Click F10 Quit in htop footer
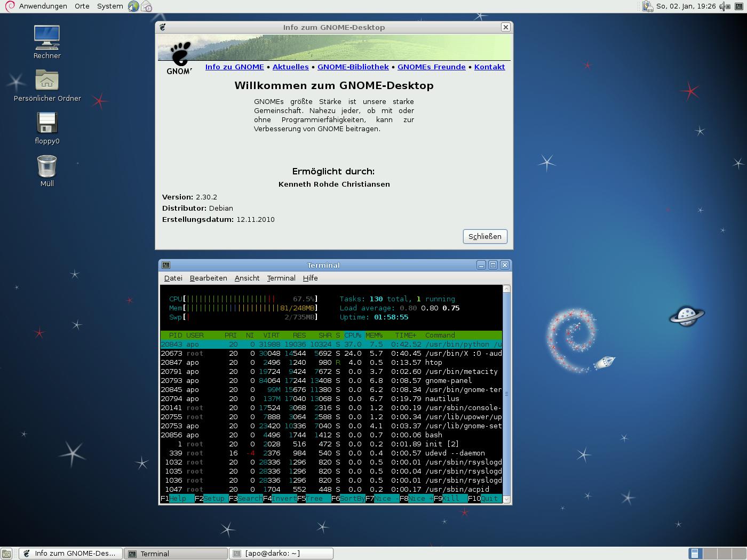Viewport: 747px width, 560px height. [485, 499]
